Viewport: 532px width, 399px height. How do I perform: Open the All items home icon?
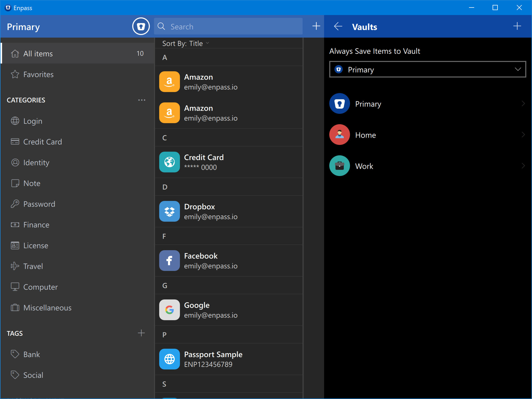(15, 53)
